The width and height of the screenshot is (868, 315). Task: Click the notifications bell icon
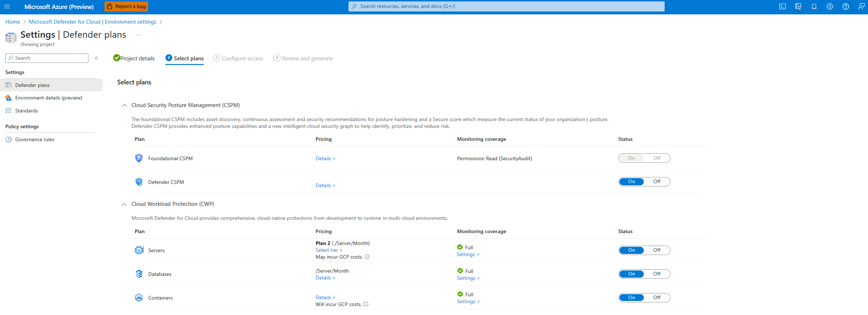[814, 6]
